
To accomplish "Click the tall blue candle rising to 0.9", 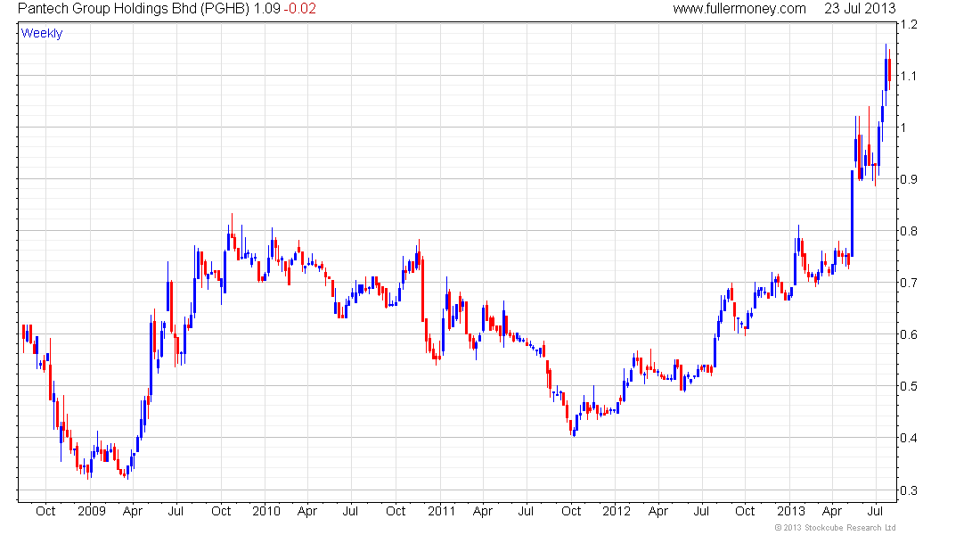I will point(852,213).
